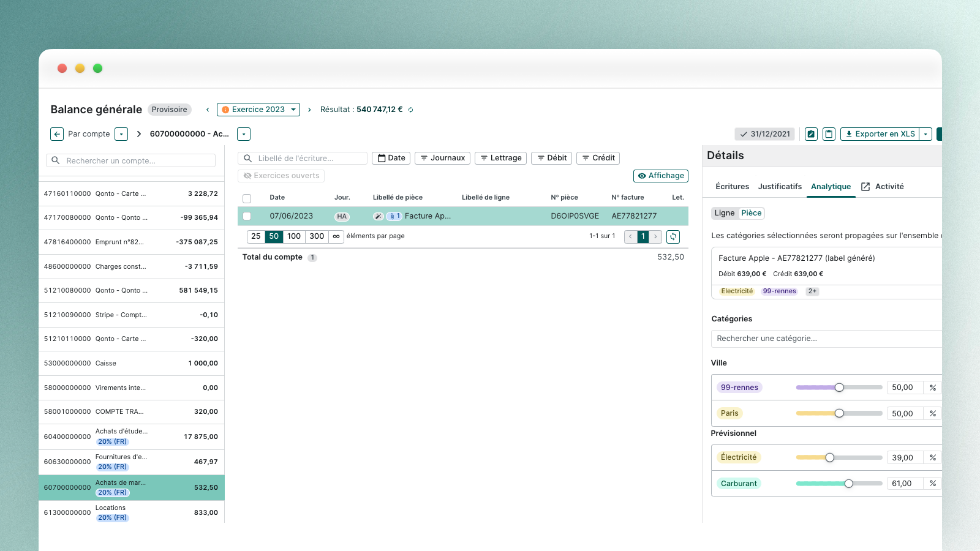Sort by Date column header
This screenshot has height=551, width=980.
pyautogui.click(x=277, y=198)
